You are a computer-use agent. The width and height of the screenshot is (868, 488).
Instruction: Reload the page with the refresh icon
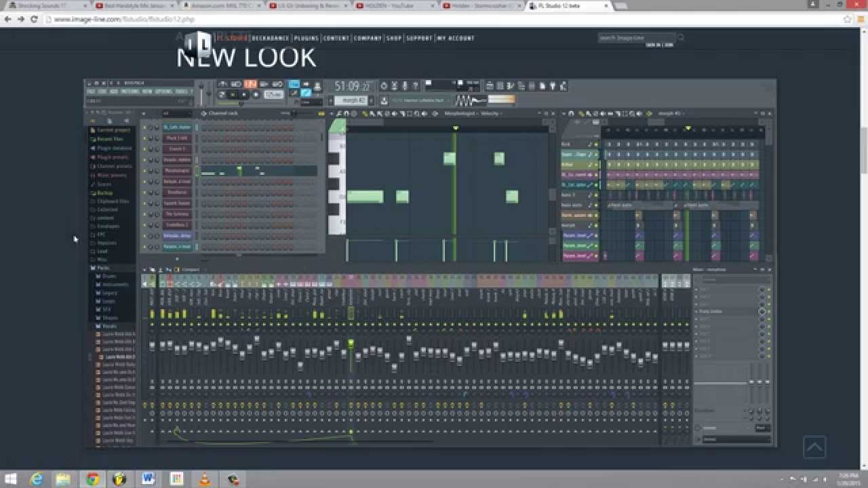[x=34, y=19]
